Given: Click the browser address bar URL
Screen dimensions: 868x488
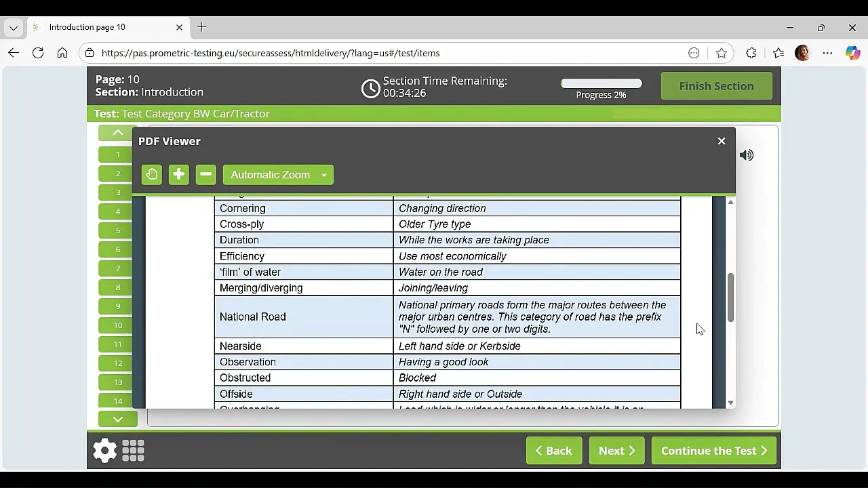Looking at the screenshot, I should coord(271,53).
